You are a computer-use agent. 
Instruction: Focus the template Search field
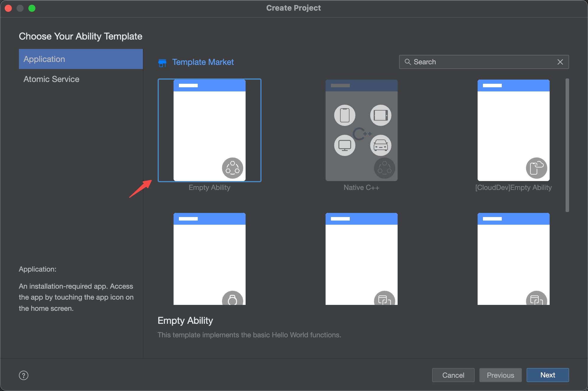484,62
